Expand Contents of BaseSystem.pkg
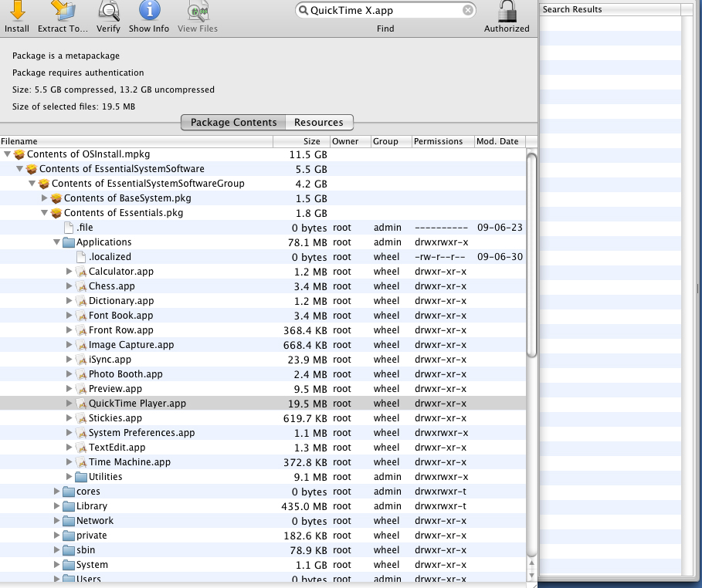 point(44,198)
